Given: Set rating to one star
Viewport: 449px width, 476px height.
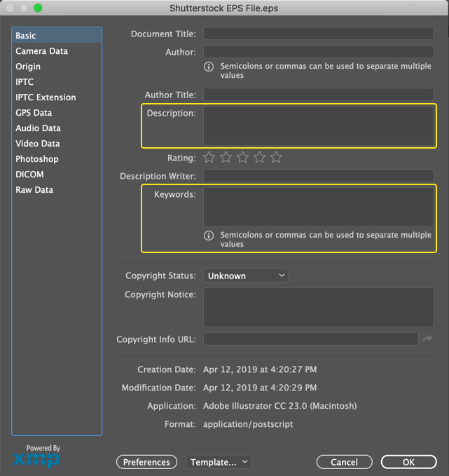Looking at the screenshot, I should (x=209, y=157).
